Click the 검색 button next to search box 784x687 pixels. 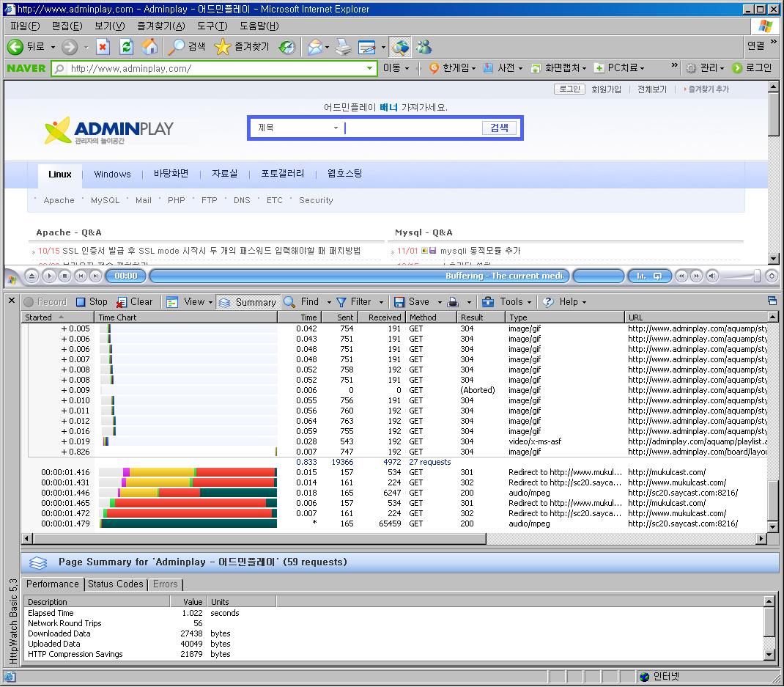(x=499, y=128)
